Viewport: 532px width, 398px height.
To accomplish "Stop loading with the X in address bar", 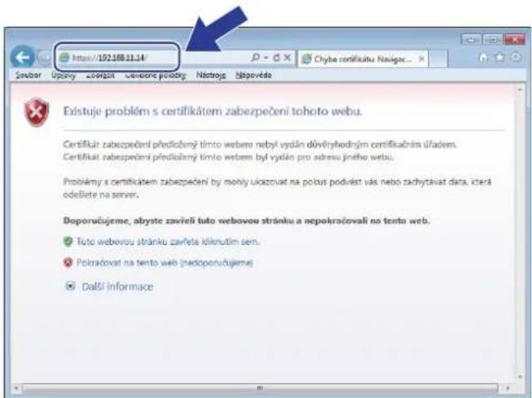I will pos(287,58).
